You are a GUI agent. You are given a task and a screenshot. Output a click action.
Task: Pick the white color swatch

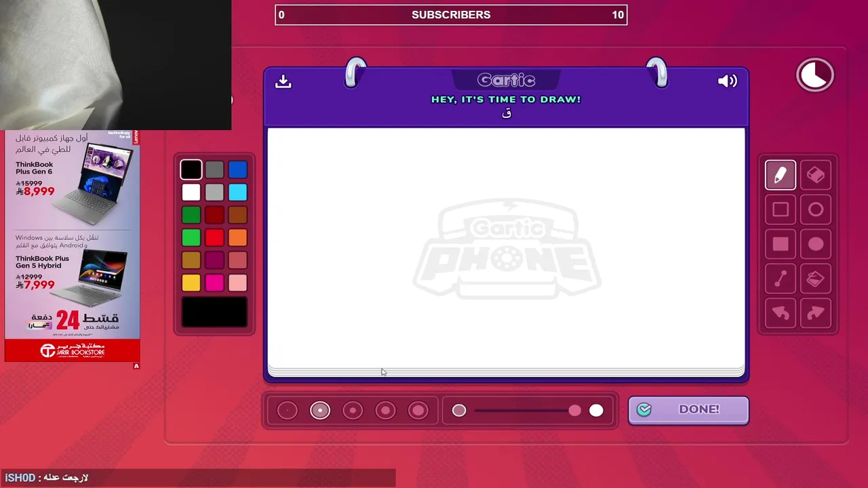pyautogui.click(x=191, y=192)
